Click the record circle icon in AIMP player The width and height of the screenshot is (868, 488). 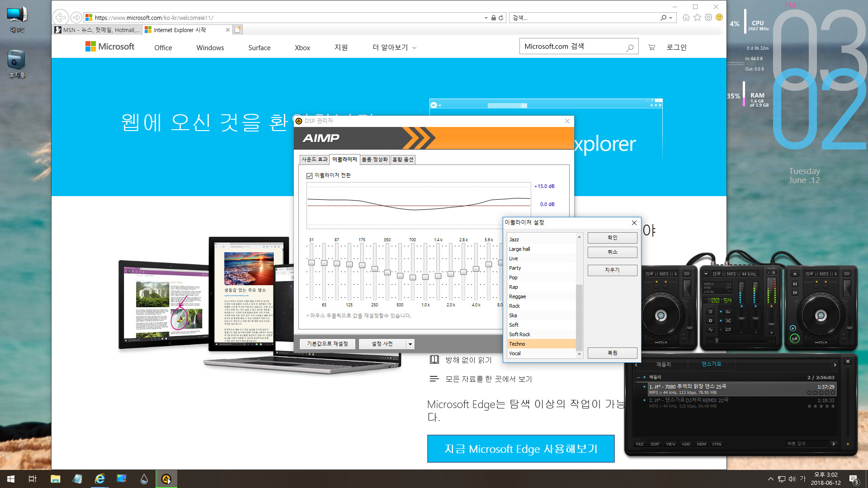[710, 320]
